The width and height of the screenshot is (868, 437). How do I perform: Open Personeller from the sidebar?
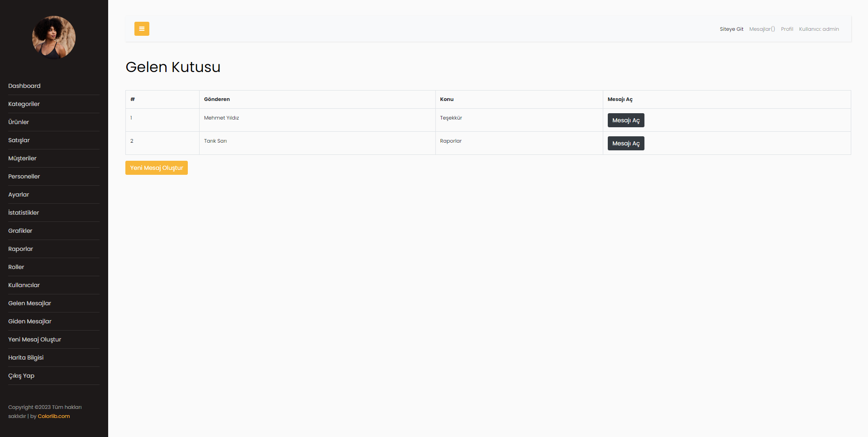24,176
